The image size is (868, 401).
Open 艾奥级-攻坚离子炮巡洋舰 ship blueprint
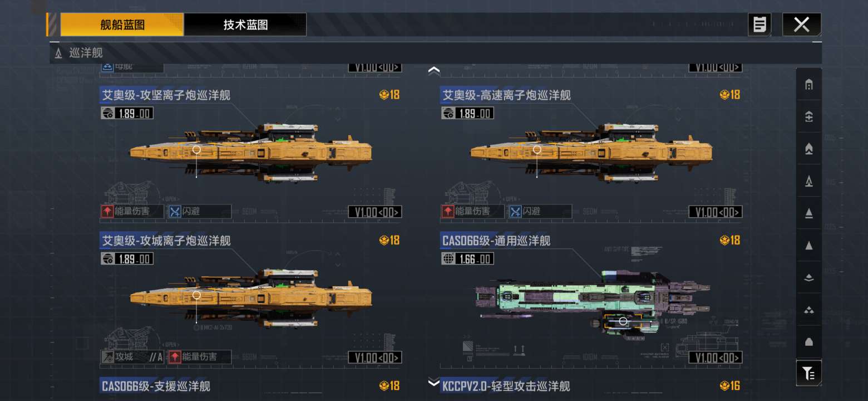[x=250, y=152]
